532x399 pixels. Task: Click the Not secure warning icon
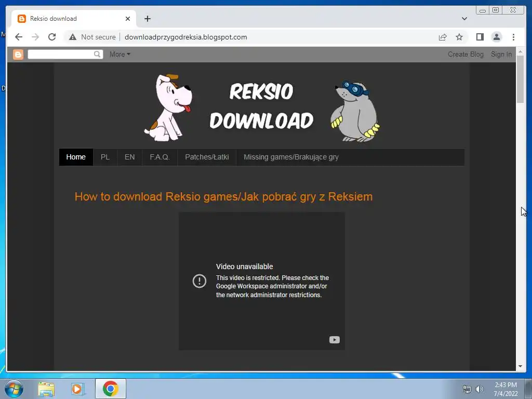point(73,37)
